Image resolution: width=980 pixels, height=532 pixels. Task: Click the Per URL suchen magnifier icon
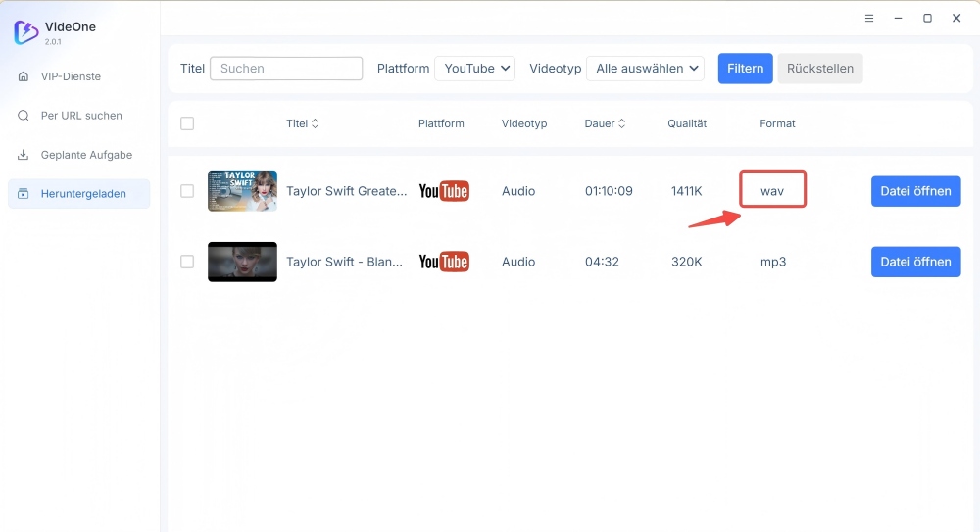(24, 116)
